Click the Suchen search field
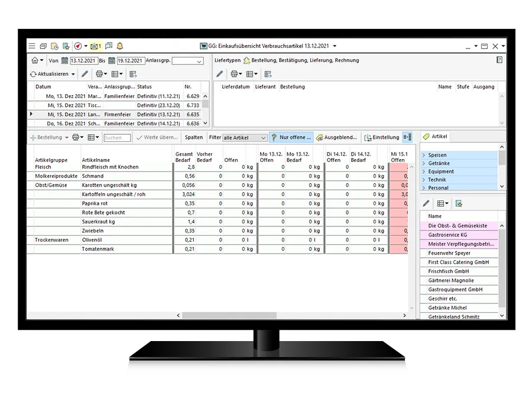 (116, 138)
